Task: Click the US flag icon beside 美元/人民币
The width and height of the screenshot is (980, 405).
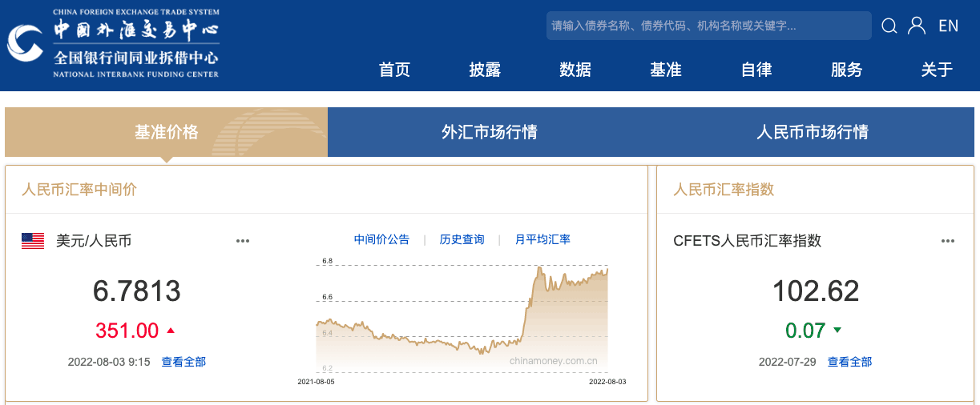Action: point(33,240)
